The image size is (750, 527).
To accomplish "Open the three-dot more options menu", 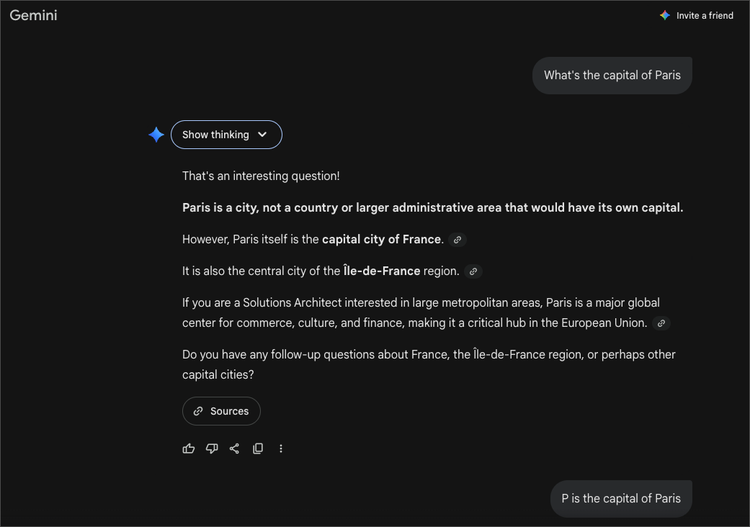I will [x=281, y=449].
